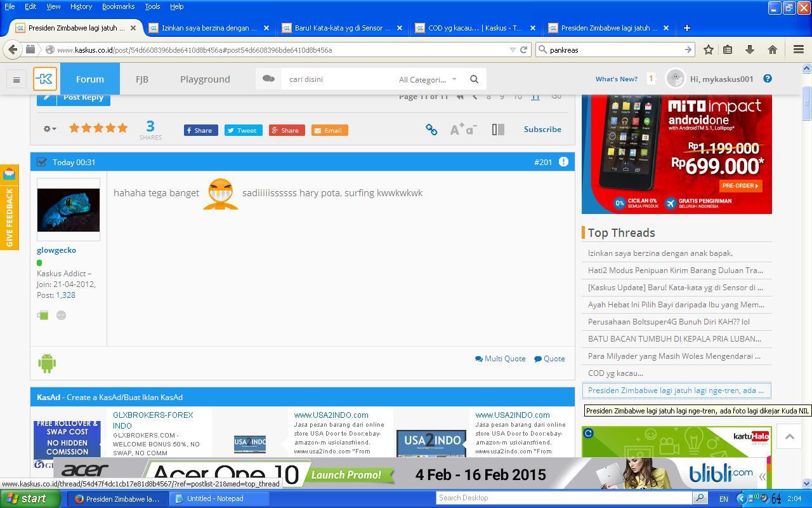The image size is (812, 508).
Task: Open top thread 'COD yg kacau...'
Action: point(615,373)
